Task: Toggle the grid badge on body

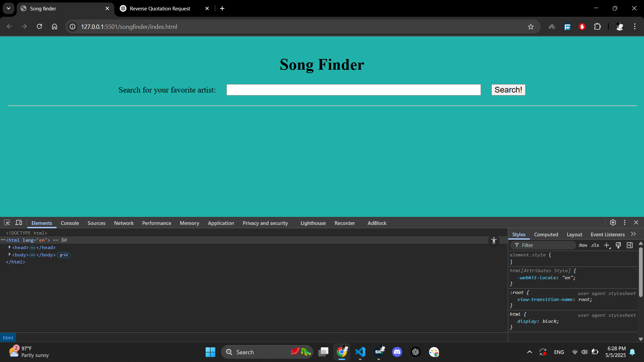Action: tap(64, 255)
